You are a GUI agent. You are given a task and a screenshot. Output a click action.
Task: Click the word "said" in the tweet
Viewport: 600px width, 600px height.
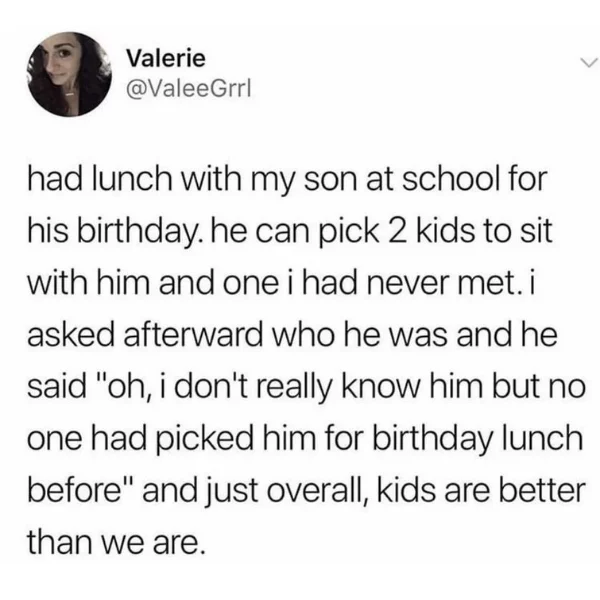click(x=57, y=386)
